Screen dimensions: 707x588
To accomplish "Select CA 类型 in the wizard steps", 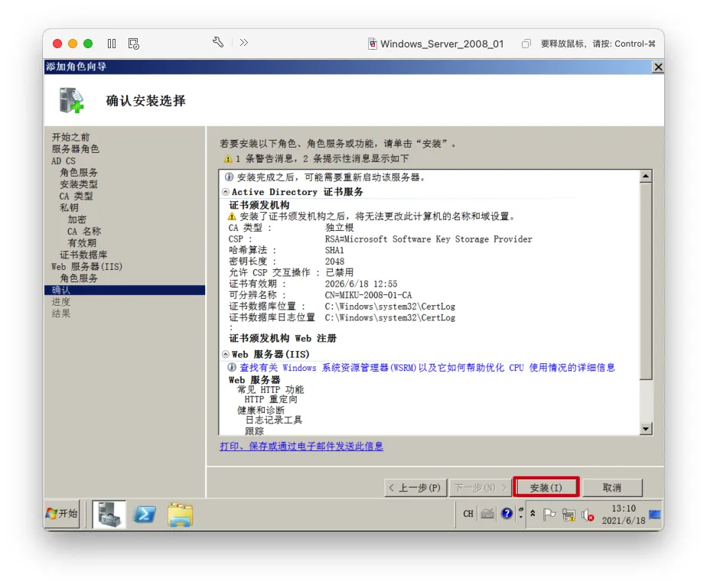I will pos(76,196).
